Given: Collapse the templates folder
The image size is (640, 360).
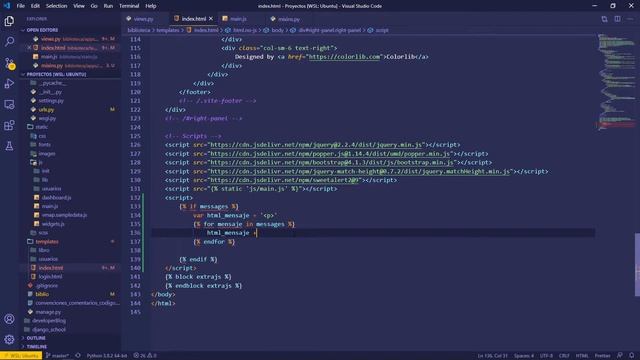Looking at the screenshot, I should (47, 242).
